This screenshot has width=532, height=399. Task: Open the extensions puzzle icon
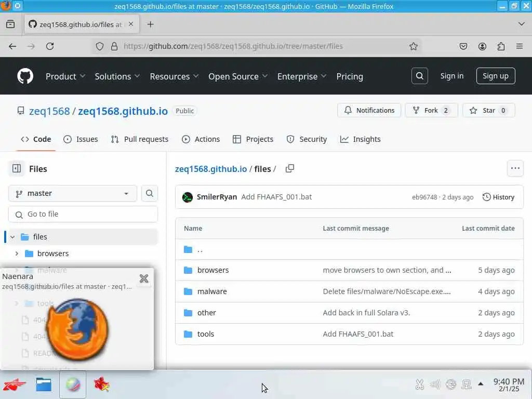tap(501, 46)
